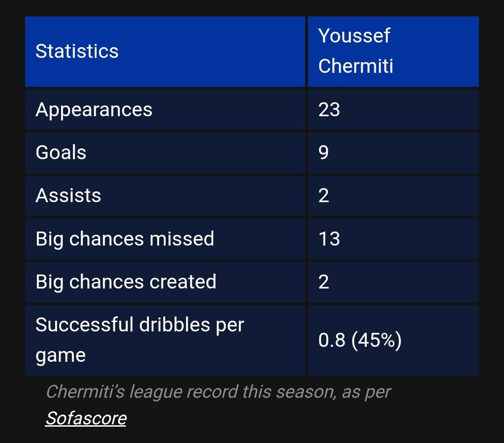Click the goals value 9

pyautogui.click(x=324, y=153)
